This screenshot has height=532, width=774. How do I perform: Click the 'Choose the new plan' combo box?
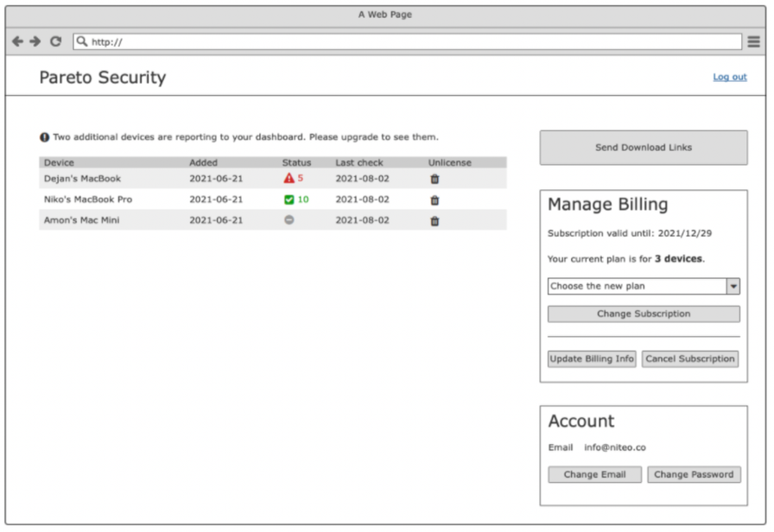pos(644,286)
